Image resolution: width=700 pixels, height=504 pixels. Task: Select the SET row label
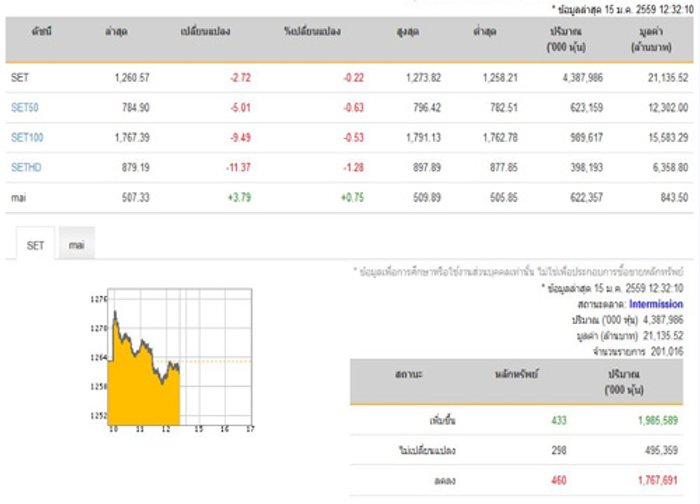click(x=20, y=78)
